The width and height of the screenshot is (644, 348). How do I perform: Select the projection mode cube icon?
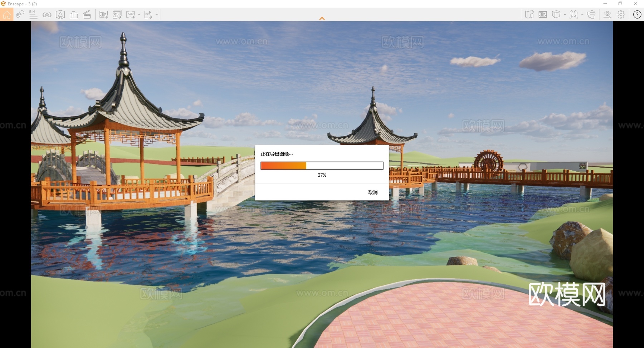556,15
